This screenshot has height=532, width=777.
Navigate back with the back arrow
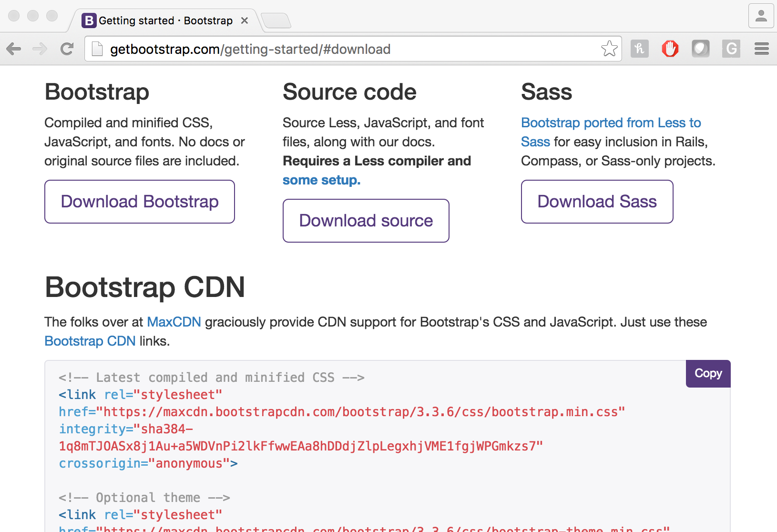click(14, 49)
